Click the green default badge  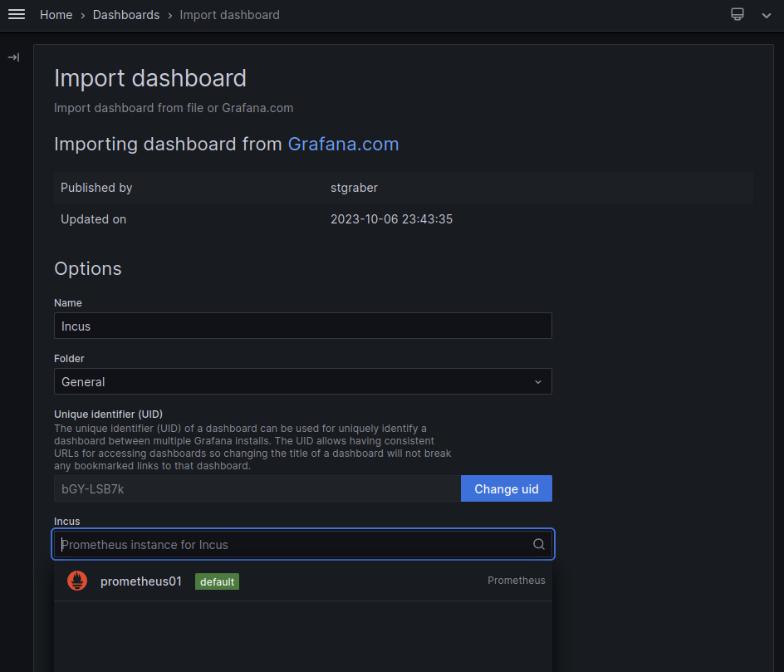click(216, 581)
